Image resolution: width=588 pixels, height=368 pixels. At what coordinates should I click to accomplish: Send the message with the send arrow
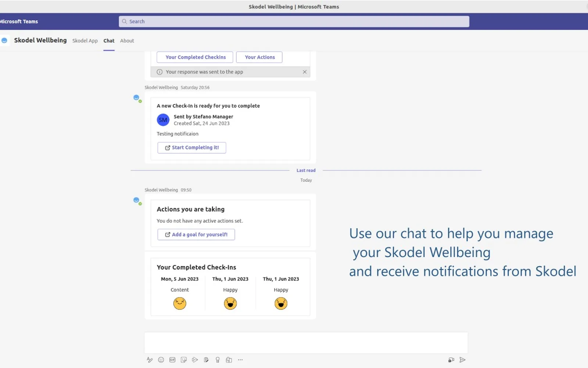(463, 360)
